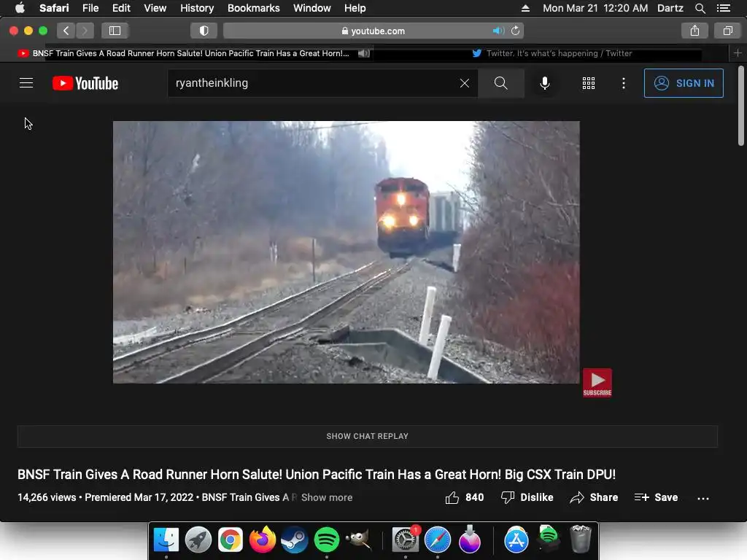Mute the YouTube tab's speaker icon
The height and width of the screenshot is (560, 747).
pos(364,53)
